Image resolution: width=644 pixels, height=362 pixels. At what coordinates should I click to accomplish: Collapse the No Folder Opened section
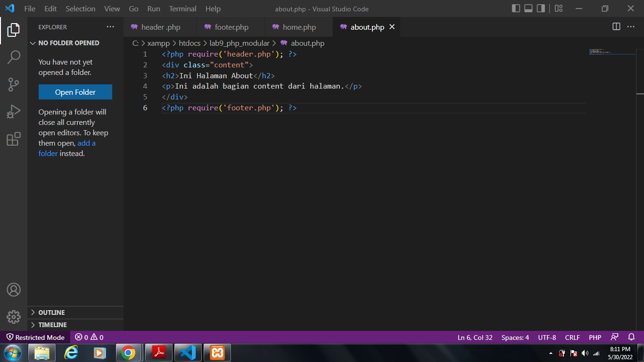click(66, 43)
